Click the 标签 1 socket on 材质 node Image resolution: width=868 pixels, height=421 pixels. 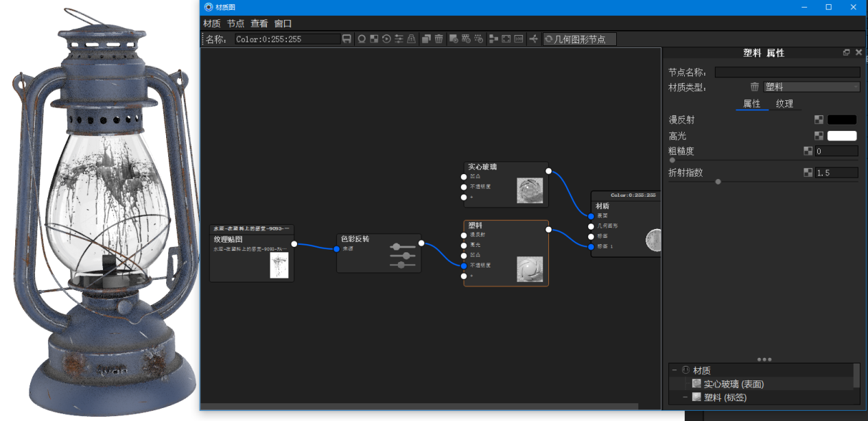[591, 247]
